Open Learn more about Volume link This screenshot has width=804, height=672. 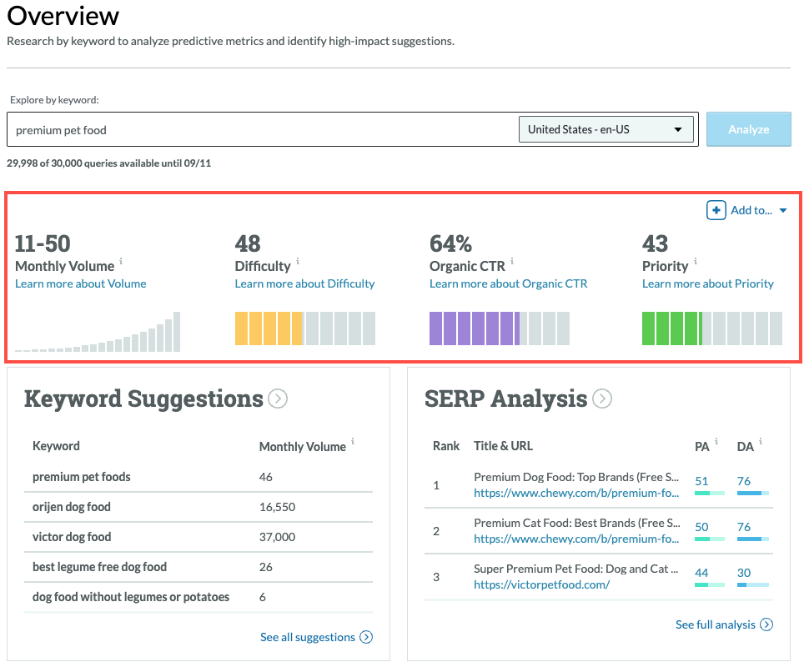[80, 283]
